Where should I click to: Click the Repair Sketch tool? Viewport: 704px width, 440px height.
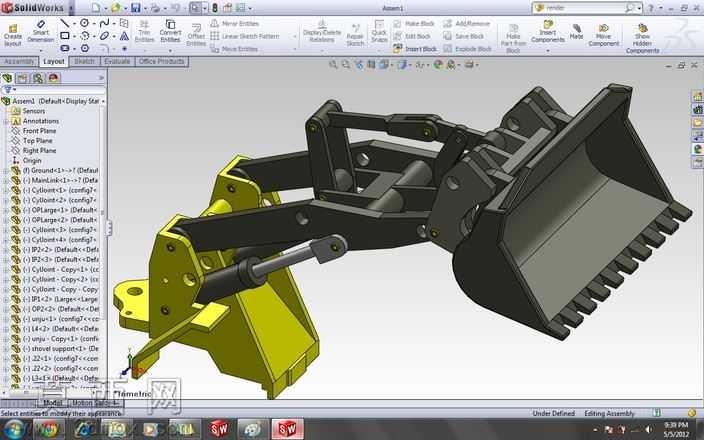pyautogui.click(x=355, y=35)
